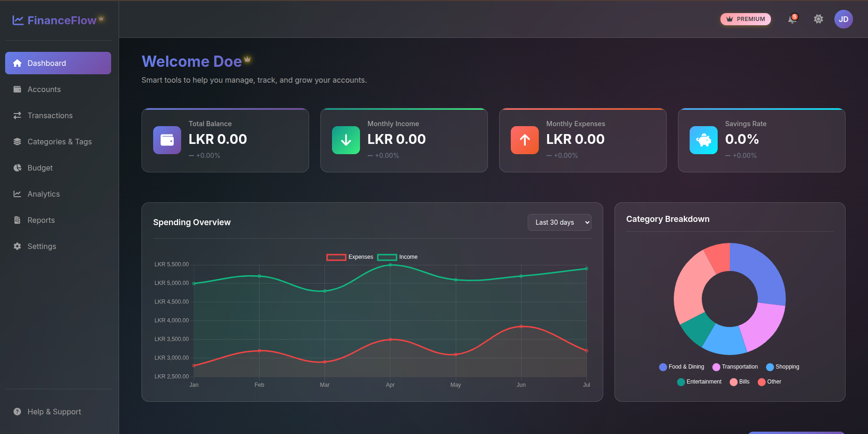
Task: Navigate to the Budget section
Action: pyautogui.click(x=40, y=168)
